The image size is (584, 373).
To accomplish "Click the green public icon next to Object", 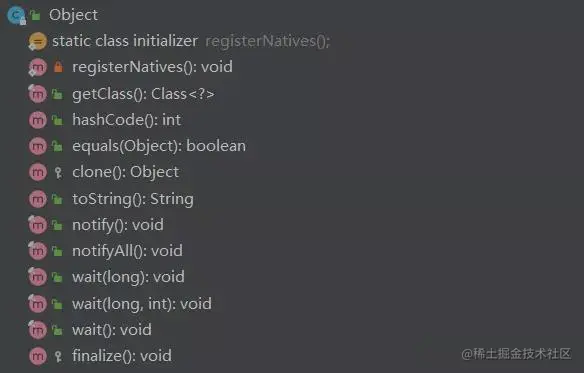I will point(35,15).
